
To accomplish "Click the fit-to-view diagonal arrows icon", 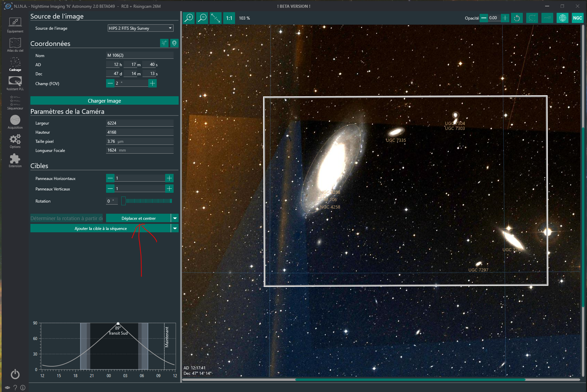I will [x=215, y=18].
